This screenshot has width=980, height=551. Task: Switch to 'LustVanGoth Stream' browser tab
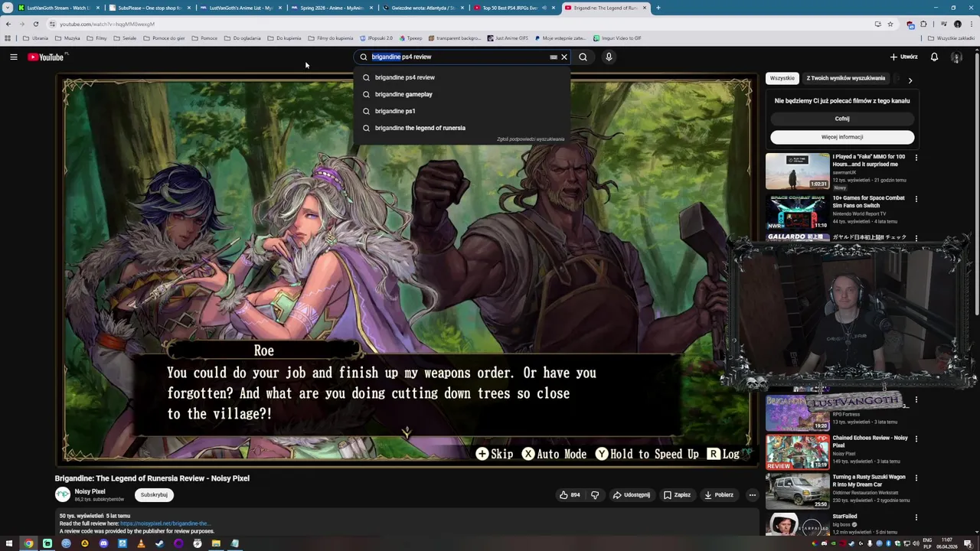58,8
